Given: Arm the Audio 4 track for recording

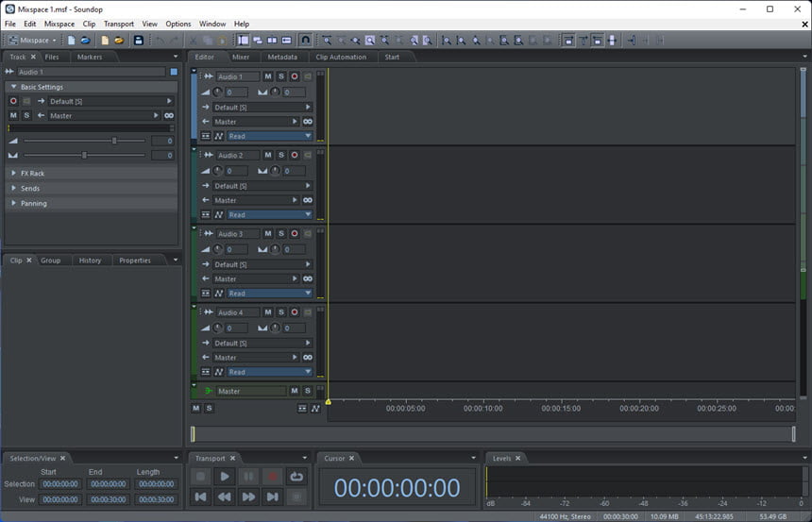Looking at the screenshot, I should (295, 312).
